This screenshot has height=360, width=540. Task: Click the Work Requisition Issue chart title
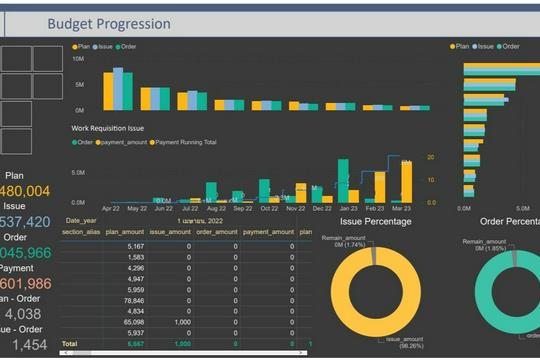(107, 128)
